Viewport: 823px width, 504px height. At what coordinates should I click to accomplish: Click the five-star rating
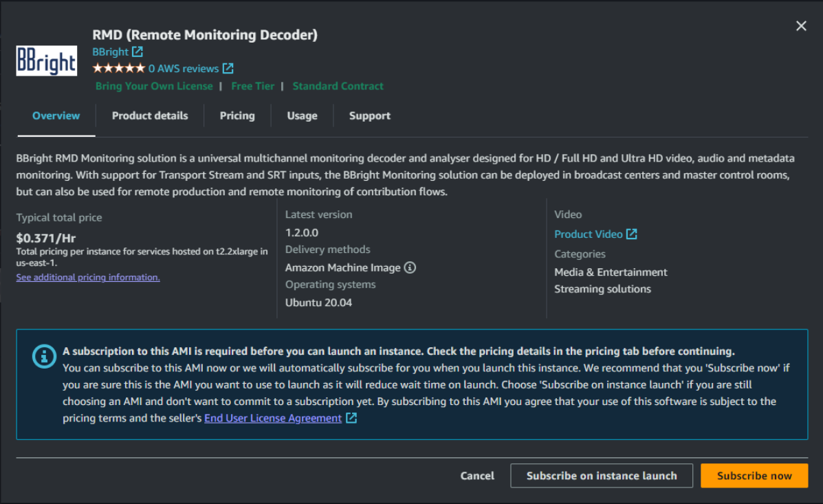119,68
